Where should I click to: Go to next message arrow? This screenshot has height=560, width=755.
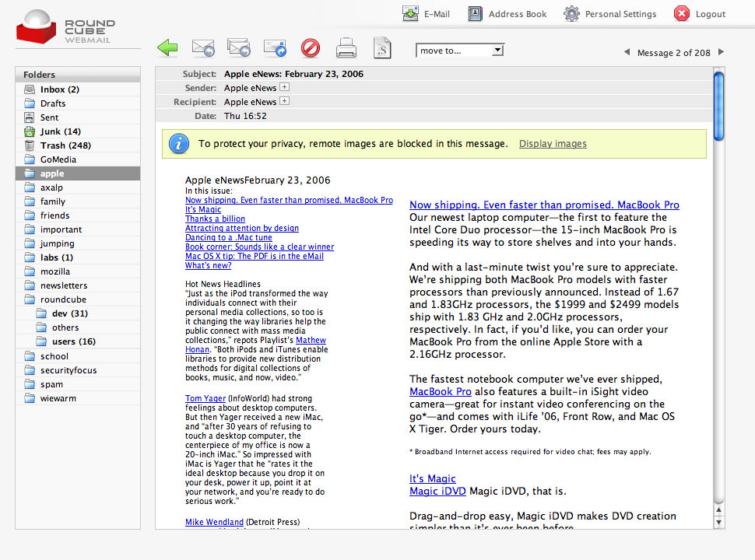pyautogui.click(x=721, y=52)
